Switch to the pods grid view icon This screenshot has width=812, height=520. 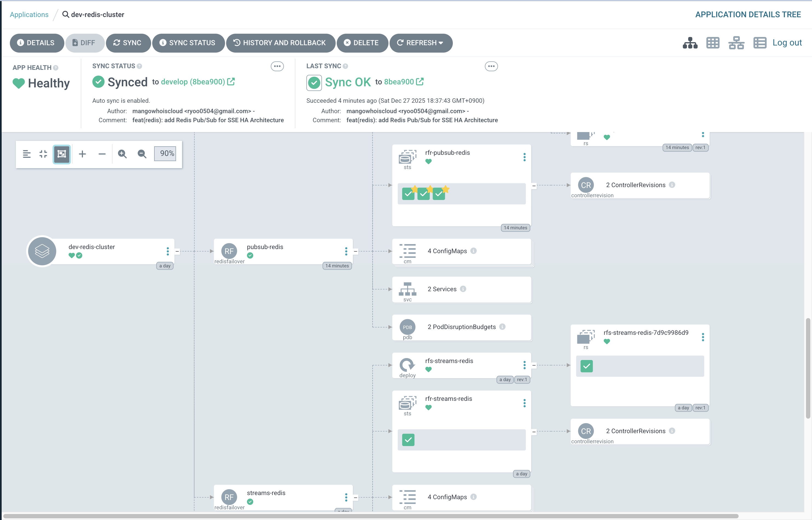point(713,43)
